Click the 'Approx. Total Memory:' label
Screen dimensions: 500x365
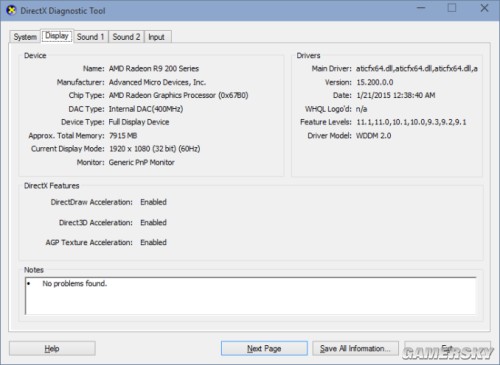pyautogui.click(x=66, y=136)
